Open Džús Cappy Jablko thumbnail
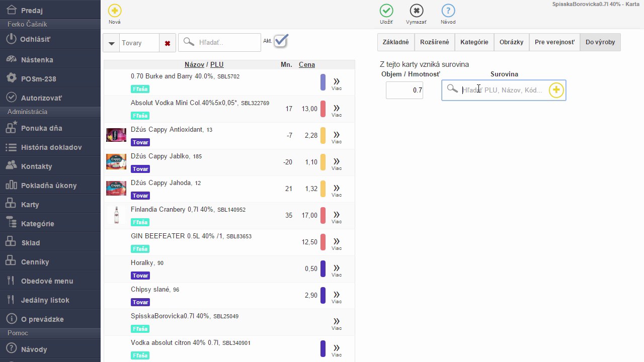Viewport: 644px width, 362px height. coord(116,162)
